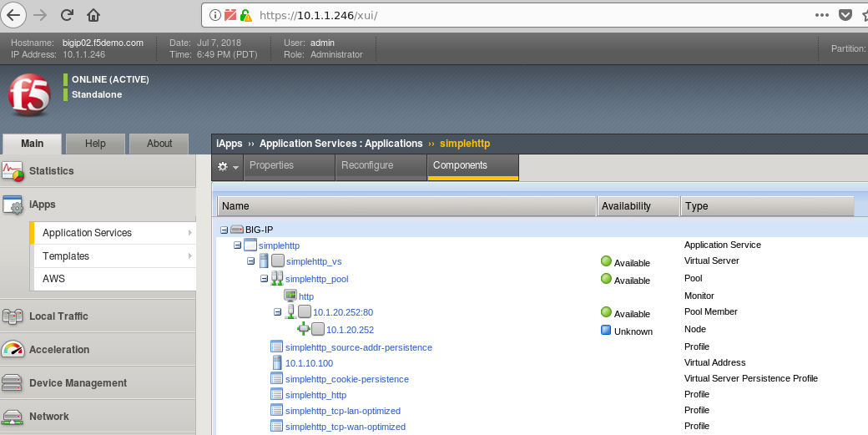Click the simplehttp application service icon
The width and height of the screenshot is (868, 435).
250,245
